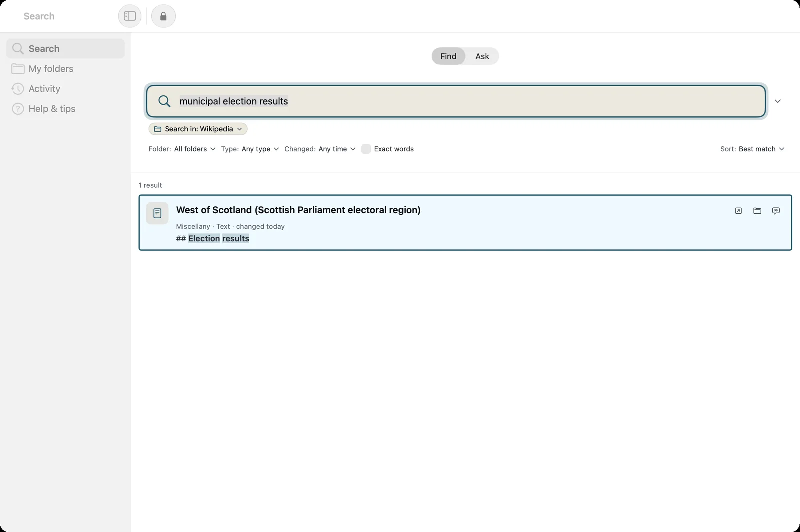This screenshot has width=800, height=532.
Task: Click the search query input field
Action: point(456,101)
